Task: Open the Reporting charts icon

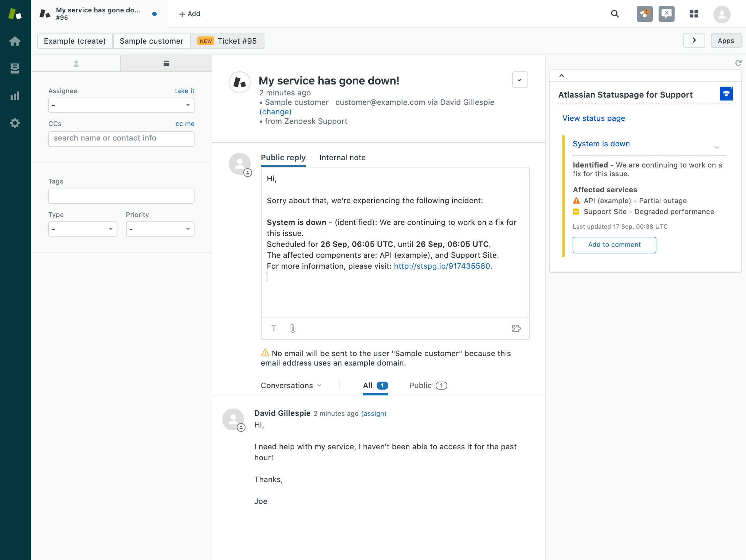Action: [x=15, y=96]
